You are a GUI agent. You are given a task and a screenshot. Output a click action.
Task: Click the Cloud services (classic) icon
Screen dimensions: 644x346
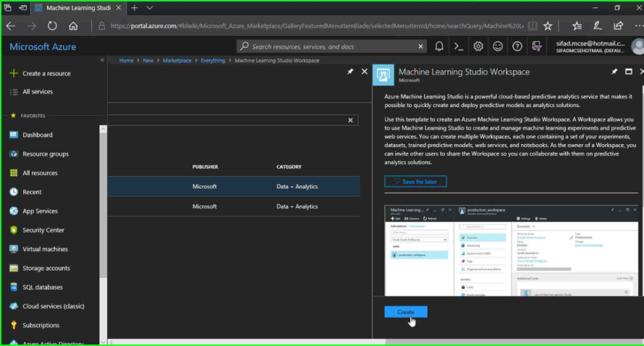pyautogui.click(x=14, y=306)
